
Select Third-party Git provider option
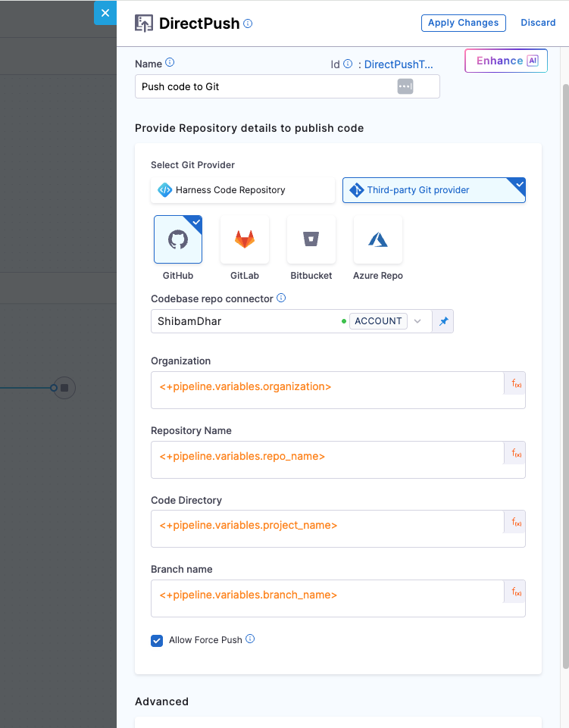(433, 190)
